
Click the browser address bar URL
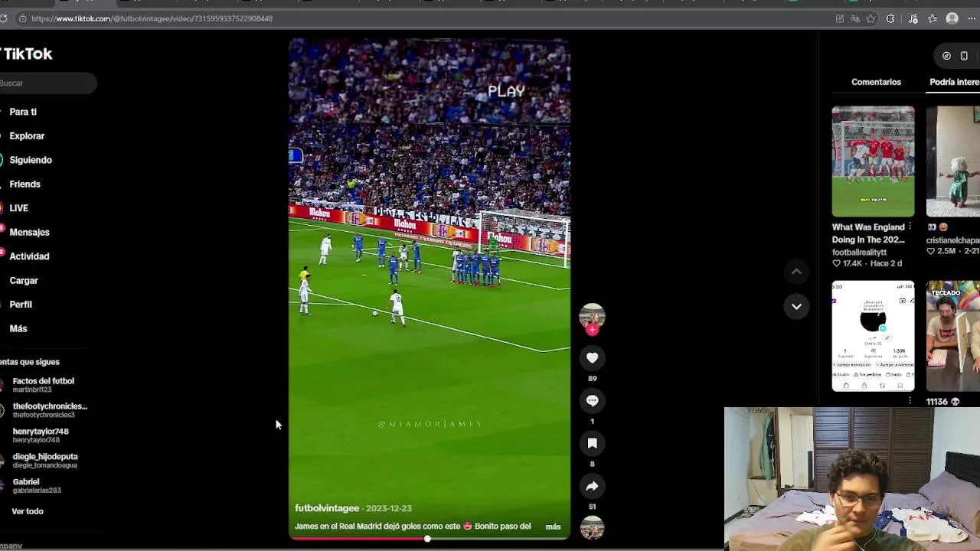coord(152,18)
